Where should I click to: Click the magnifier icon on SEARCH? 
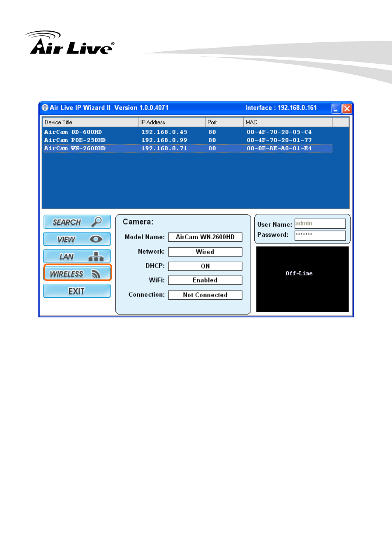(x=97, y=222)
